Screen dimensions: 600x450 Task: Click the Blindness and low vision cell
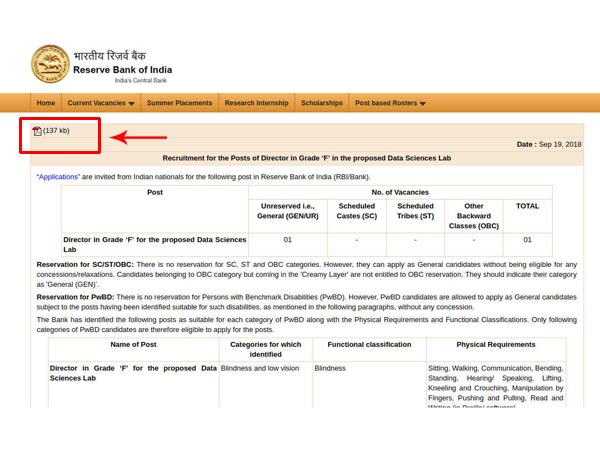coord(260,368)
